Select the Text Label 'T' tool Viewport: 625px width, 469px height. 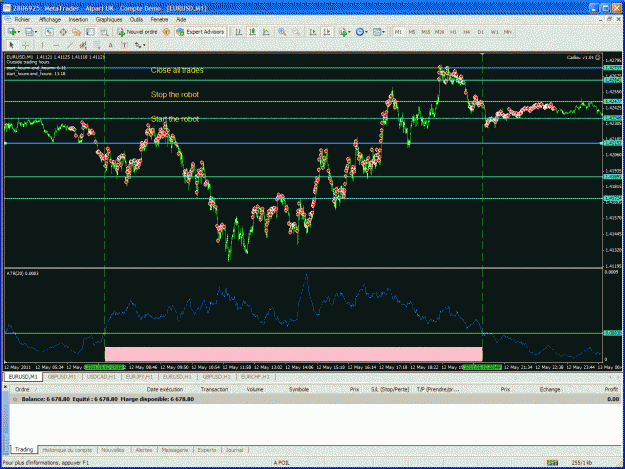124,45
